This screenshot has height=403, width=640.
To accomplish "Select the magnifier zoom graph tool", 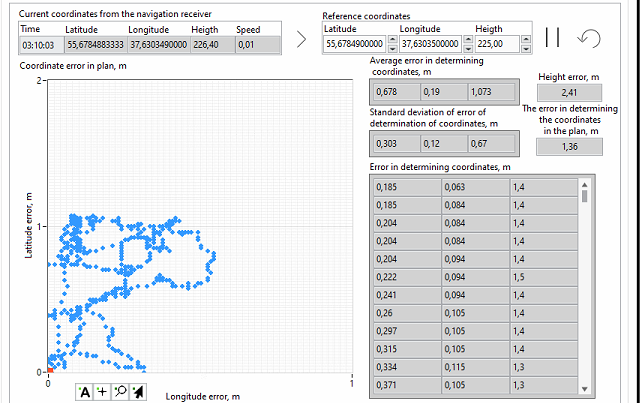I will point(119,391).
